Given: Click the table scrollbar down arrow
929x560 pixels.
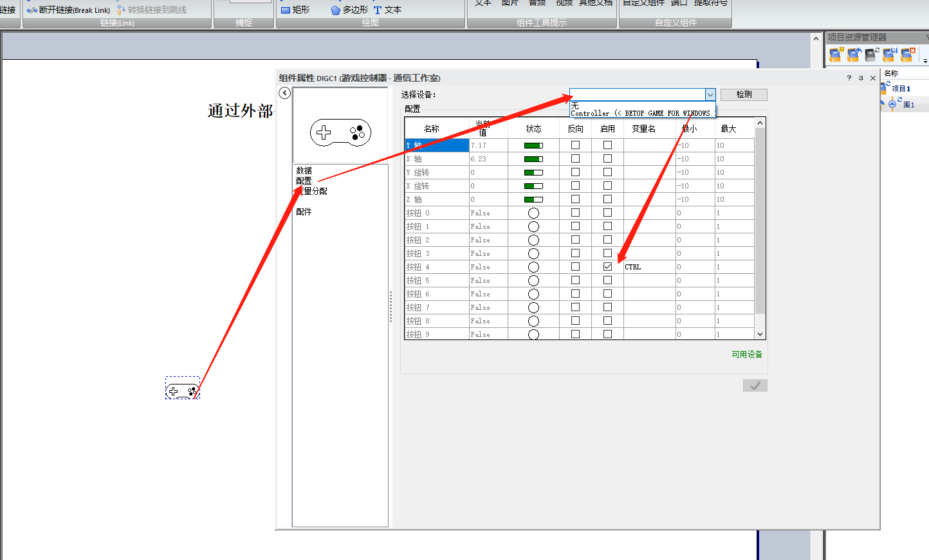Looking at the screenshot, I should (760, 334).
